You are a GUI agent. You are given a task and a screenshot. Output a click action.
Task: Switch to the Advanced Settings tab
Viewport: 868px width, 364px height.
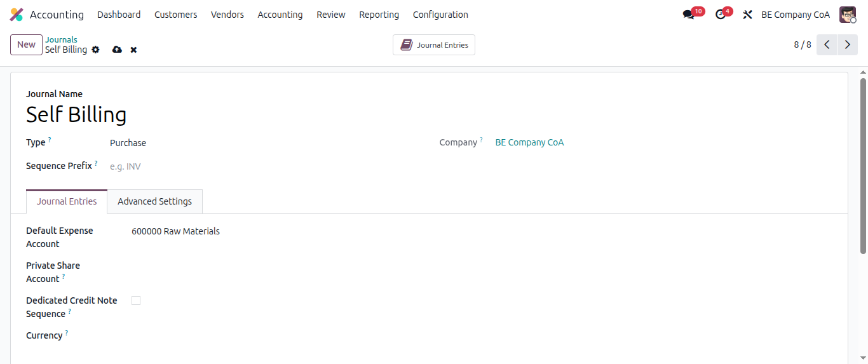pyautogui.click(x=154, y=201)
